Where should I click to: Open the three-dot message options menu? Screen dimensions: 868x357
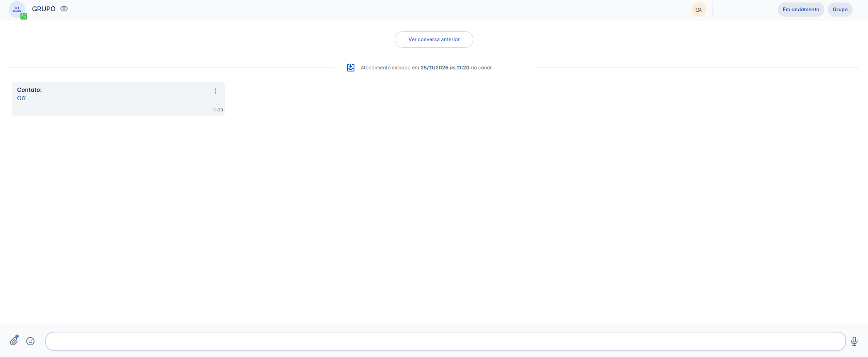[216, 91]
